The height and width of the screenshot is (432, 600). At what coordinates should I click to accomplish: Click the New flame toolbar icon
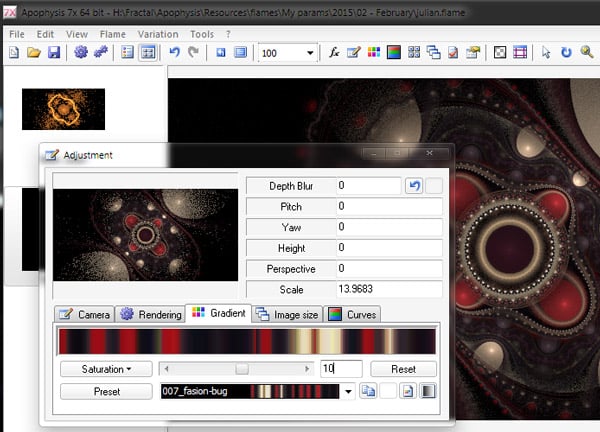point(15,52)
